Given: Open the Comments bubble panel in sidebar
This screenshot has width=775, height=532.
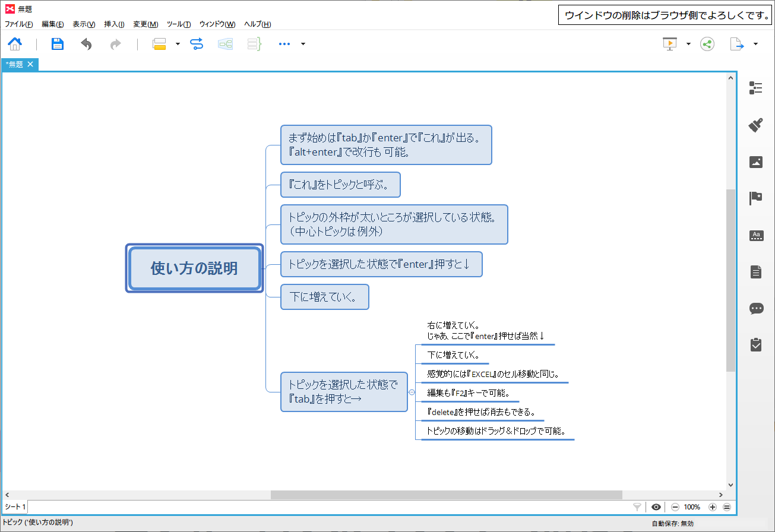Looking at the screenshot, I should click(756, 309).
